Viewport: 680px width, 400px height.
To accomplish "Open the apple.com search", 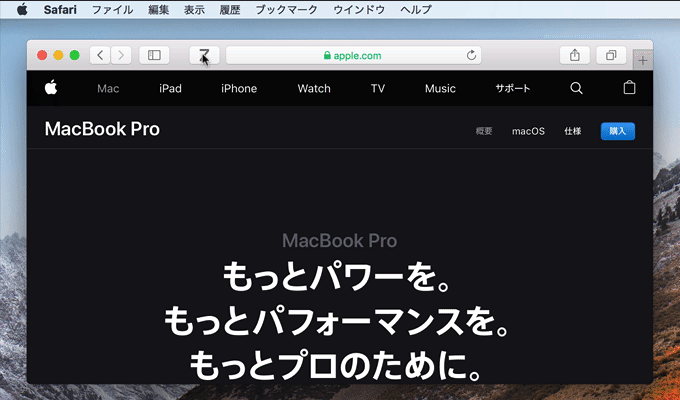I will pos(576,88).
